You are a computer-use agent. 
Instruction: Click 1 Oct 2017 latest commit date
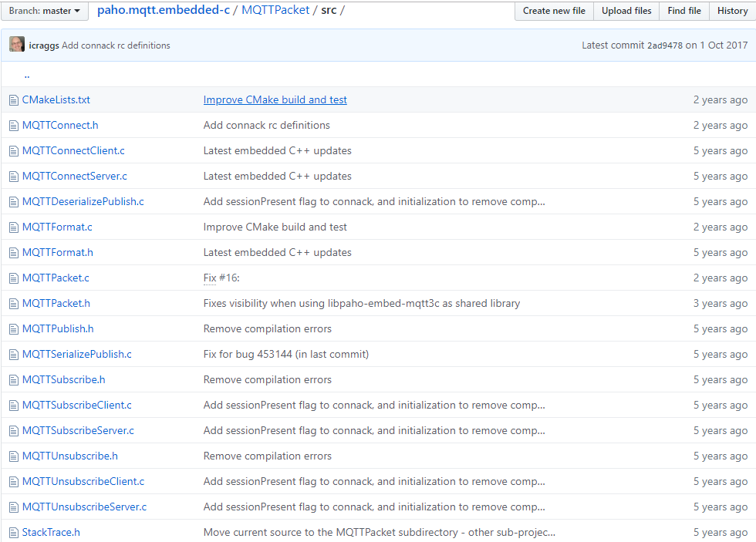[x=724, y=45]
